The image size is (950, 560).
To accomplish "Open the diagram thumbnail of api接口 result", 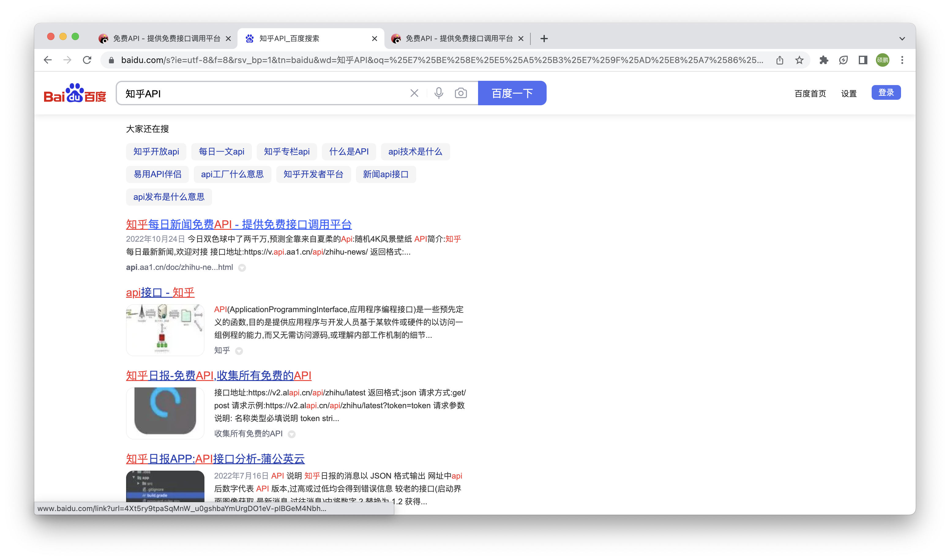I will (x=165, y=330).
